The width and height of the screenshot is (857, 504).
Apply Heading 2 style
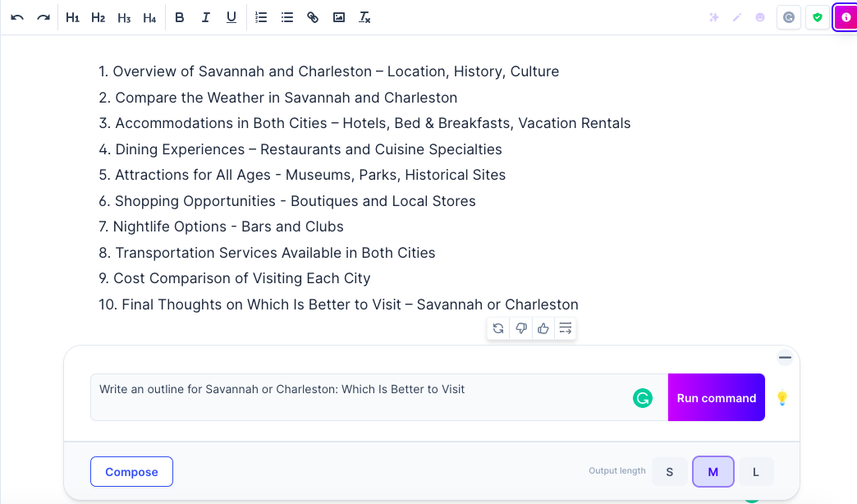tap(98, 17)
